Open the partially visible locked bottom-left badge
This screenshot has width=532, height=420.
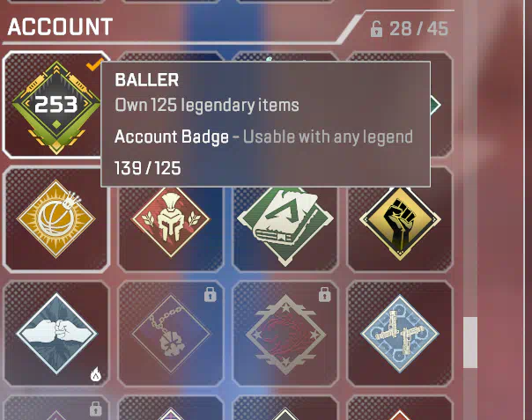56,409
